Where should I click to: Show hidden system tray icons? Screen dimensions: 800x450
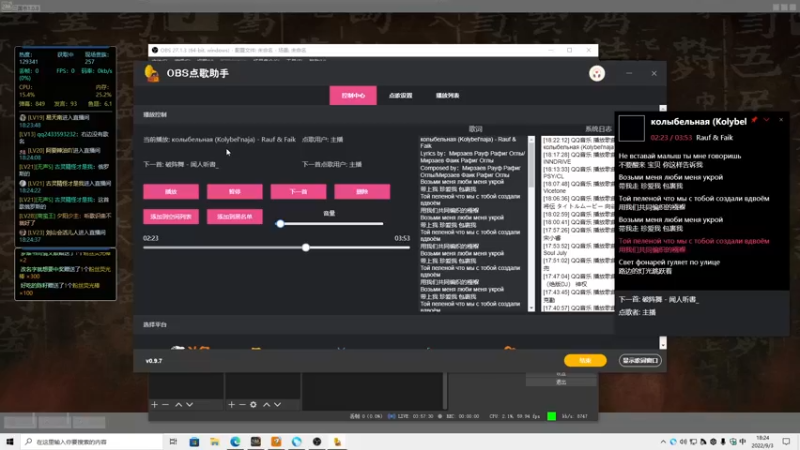coord(663,442)
